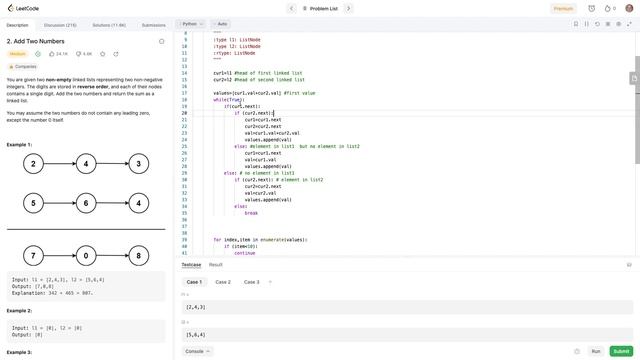640x360 pixels.
Task: Reset code with the revert arrow icon
Action: click(x=597, y=24)
